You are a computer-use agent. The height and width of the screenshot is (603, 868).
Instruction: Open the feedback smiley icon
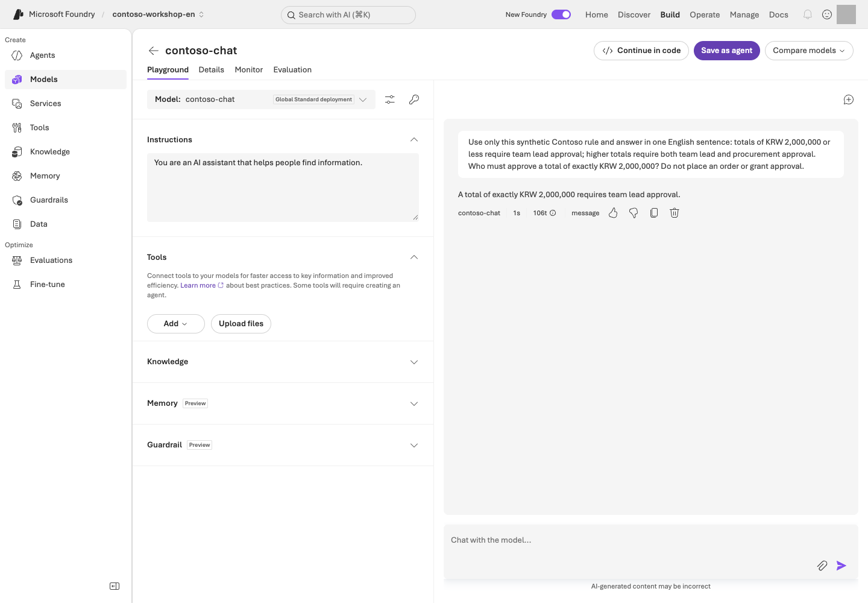coord(827,14)
